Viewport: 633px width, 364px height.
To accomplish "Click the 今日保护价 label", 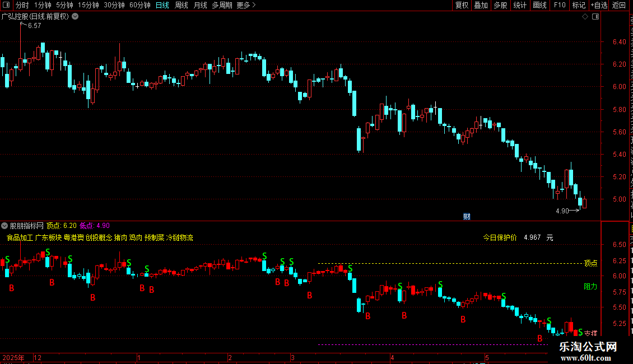I will pos(500,237).
